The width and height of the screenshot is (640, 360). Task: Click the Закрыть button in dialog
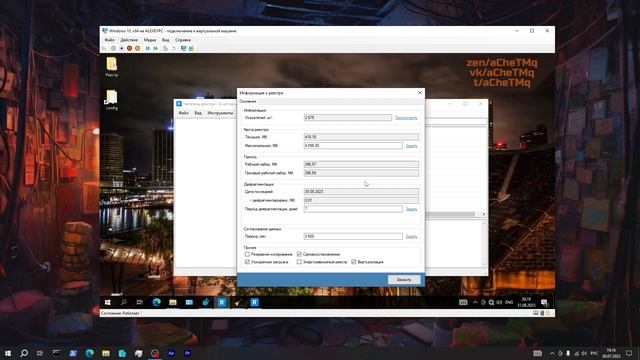(404, 280)
